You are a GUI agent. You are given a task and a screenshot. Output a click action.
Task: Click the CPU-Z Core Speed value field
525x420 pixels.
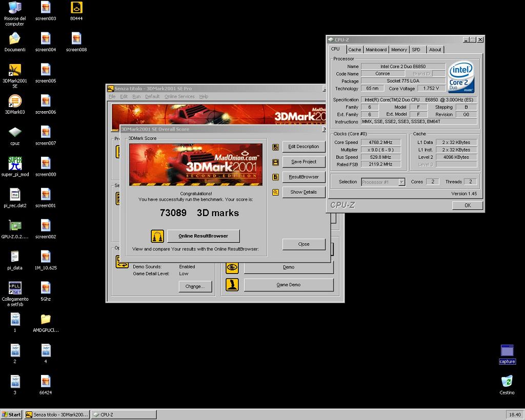point(381,142)
